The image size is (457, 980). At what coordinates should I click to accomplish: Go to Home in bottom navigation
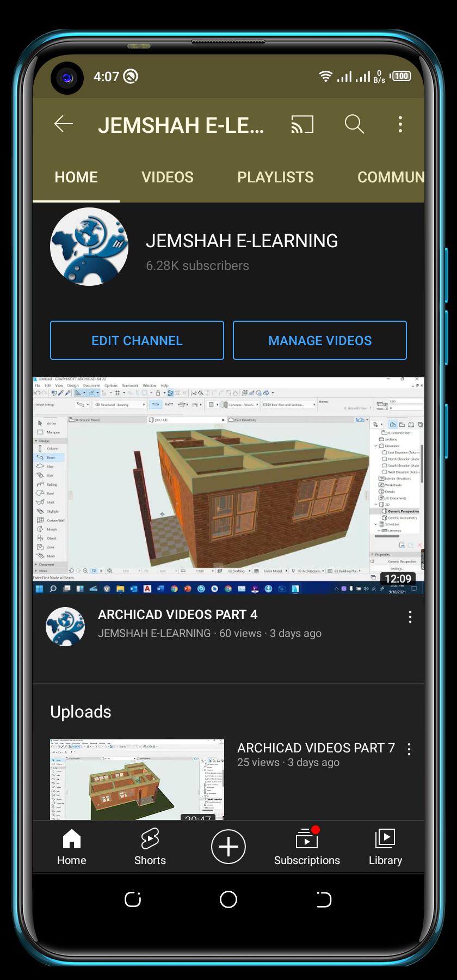(72, 847)
